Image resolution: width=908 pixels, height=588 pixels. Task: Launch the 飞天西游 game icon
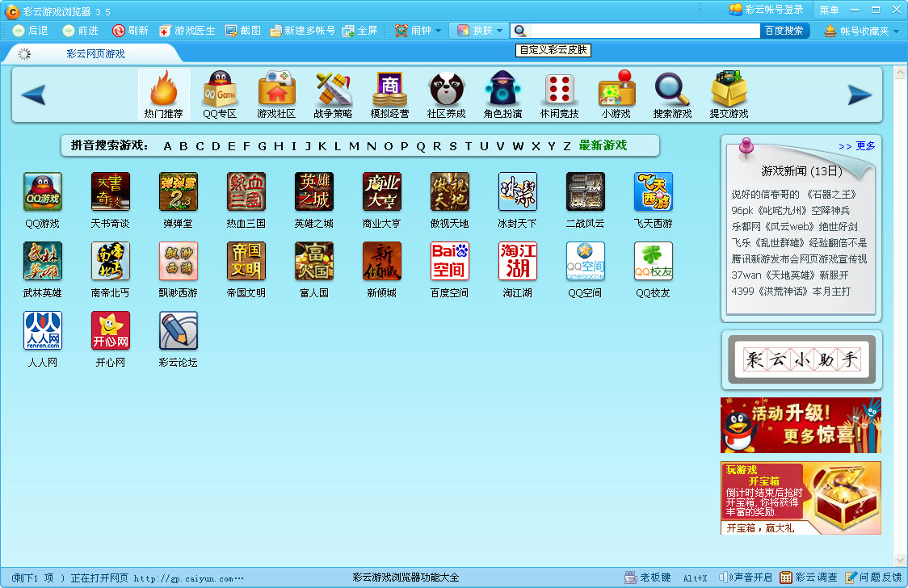click(x=654, y=191)
